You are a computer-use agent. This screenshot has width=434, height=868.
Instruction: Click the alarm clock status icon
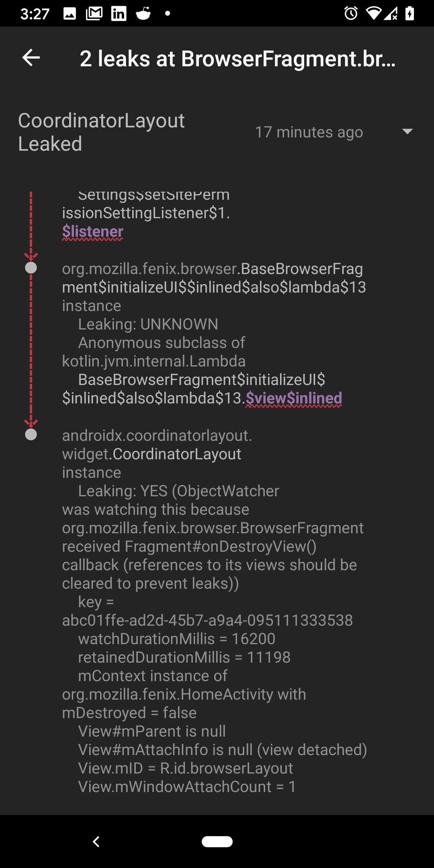351,14
